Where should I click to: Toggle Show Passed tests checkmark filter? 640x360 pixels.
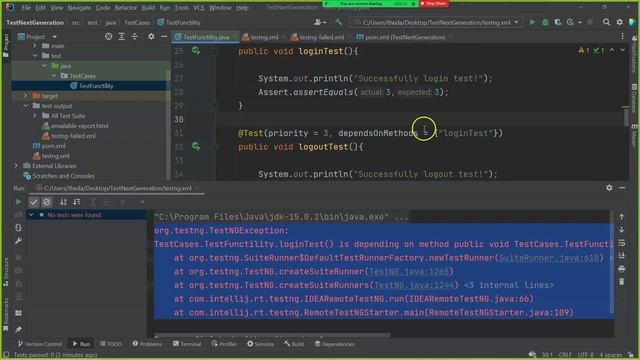pyautogui.click(x=33, y=202)
